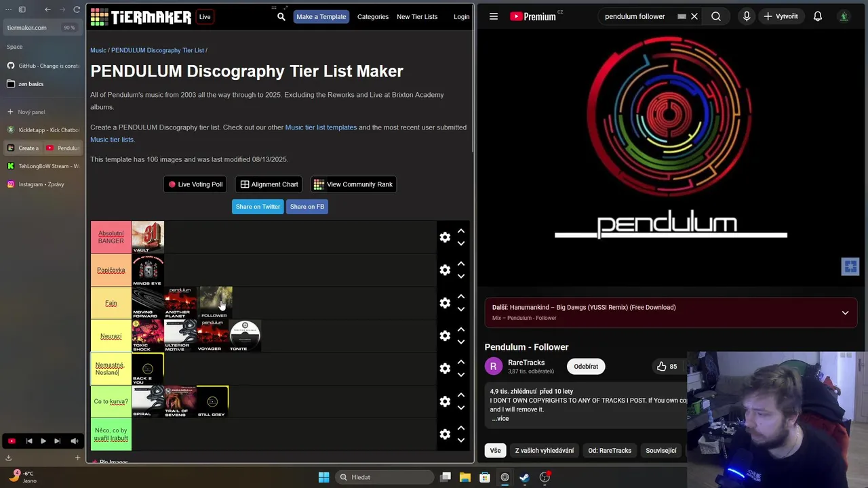
Task: Open YouTube notifications bell
Action: [x=818, y=16]
